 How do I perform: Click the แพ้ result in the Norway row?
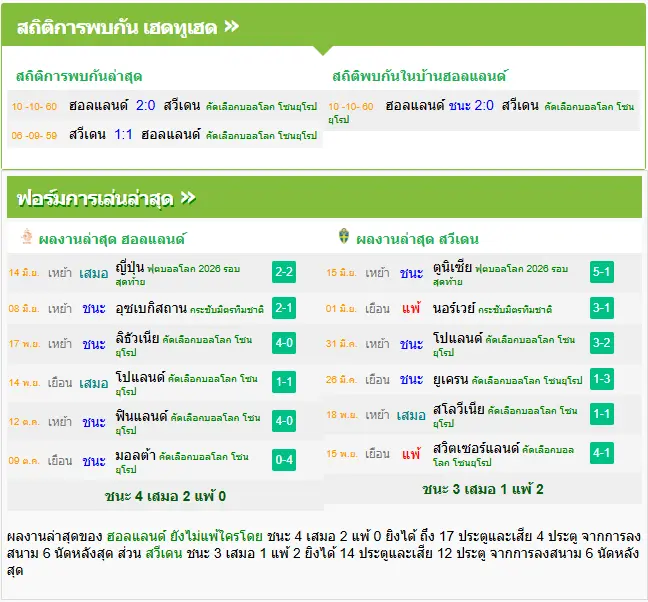[411, 308]
